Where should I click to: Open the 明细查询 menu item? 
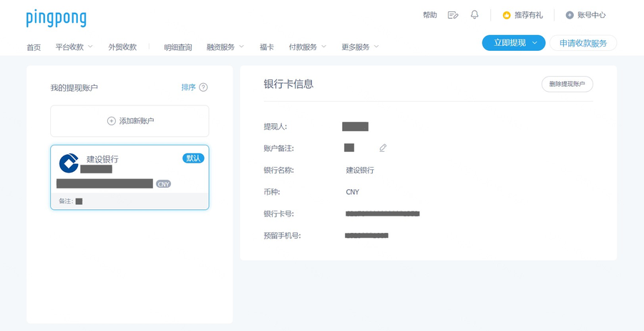click(178, 47)
